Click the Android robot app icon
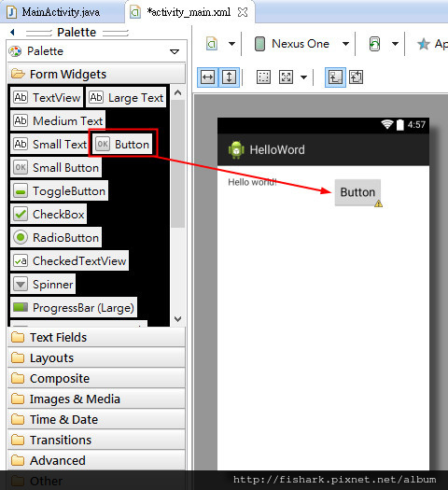 236,150
